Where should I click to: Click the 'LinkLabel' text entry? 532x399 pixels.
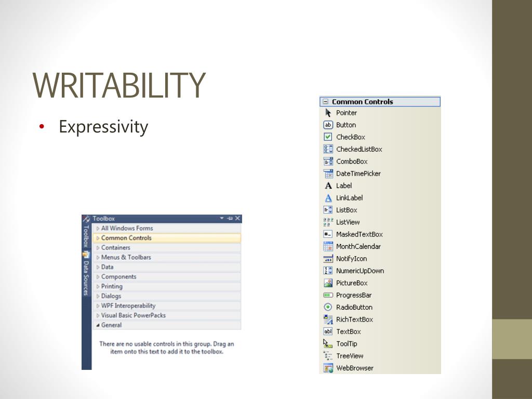coord(350,198)
